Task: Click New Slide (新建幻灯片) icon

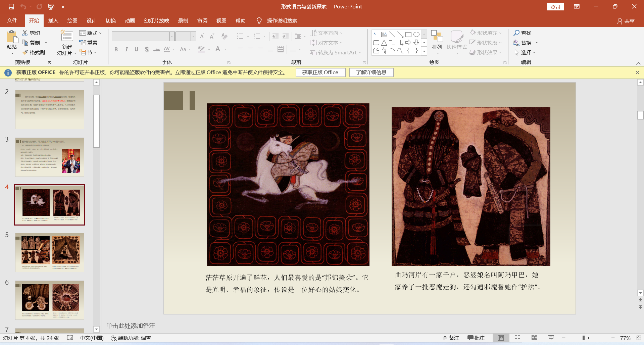Action: (x=67, y=36)
